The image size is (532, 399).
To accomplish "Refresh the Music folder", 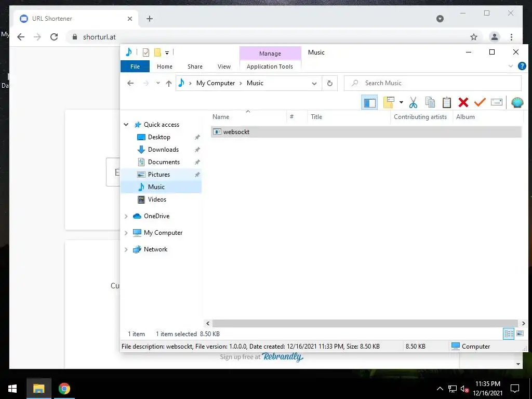I will 329,84.
